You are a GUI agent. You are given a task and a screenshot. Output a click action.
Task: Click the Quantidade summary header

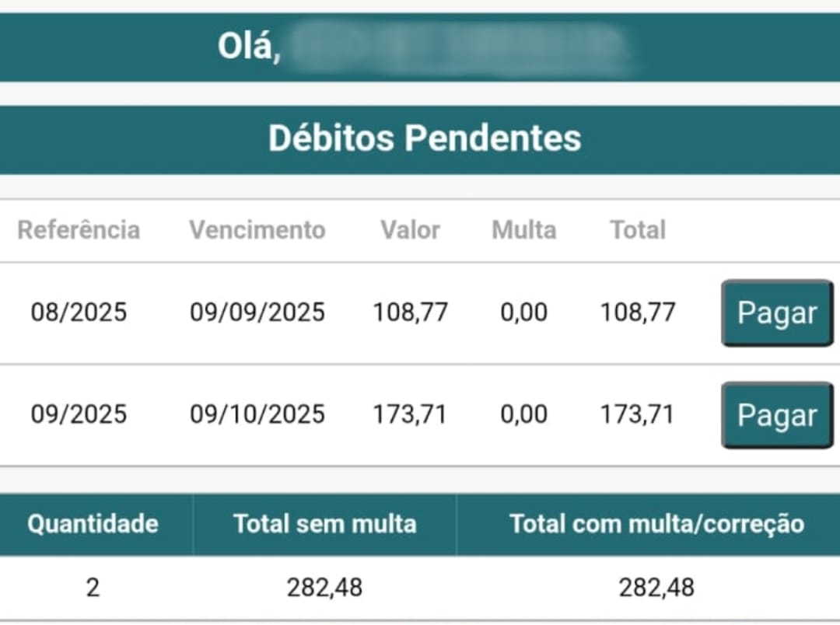coord(93,524)
